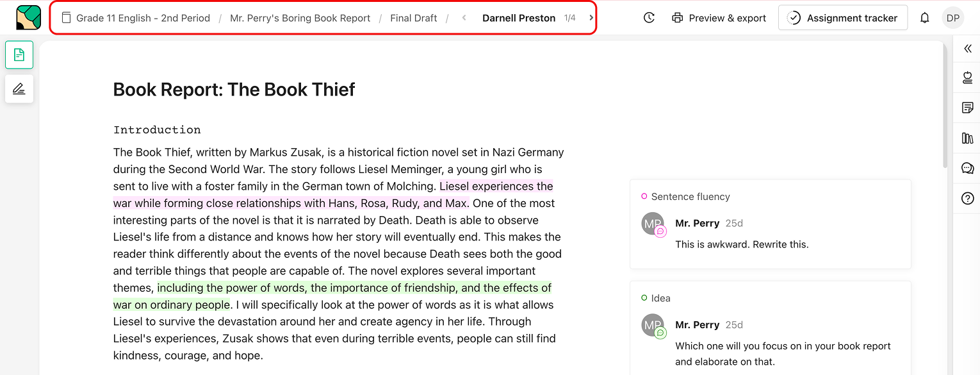
Task: Open version history clock icon
Action: tap(649, 18)
